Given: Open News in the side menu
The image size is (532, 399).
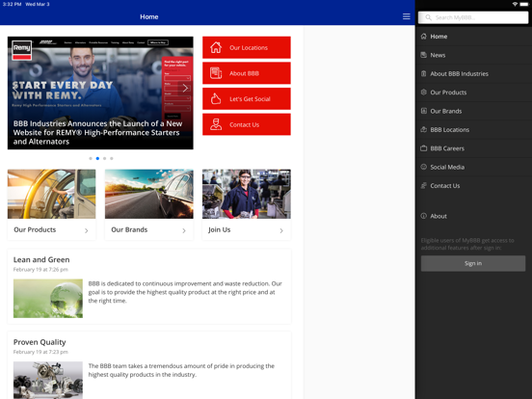Looking at the screenshot, I should tap(473, 55).
